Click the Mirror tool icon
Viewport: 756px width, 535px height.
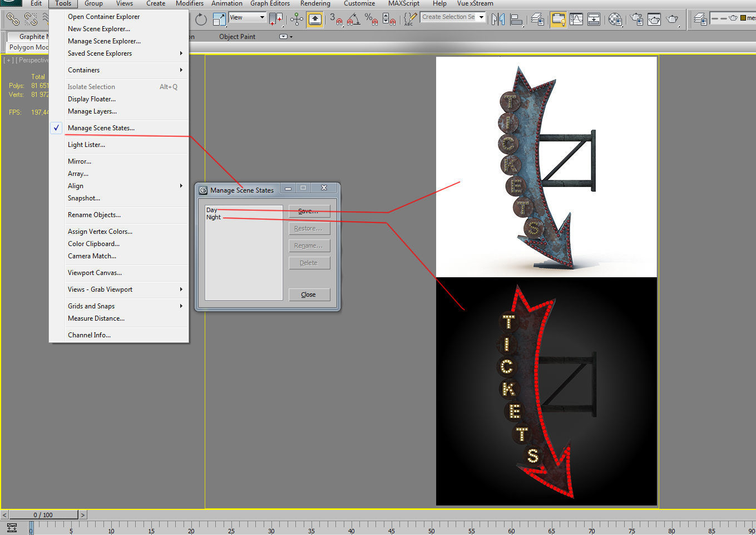(x=498, y=19)
